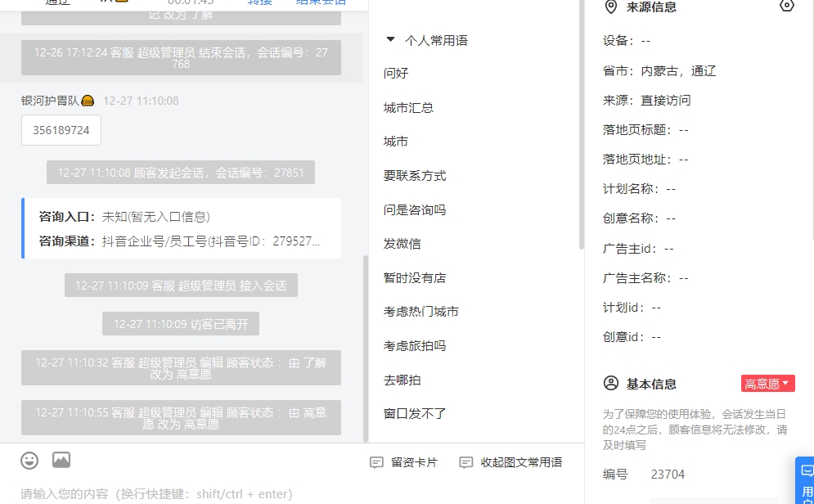
Task: Click the 顾客发起会话 27851 system notice
Action: (x=181, y=173)
